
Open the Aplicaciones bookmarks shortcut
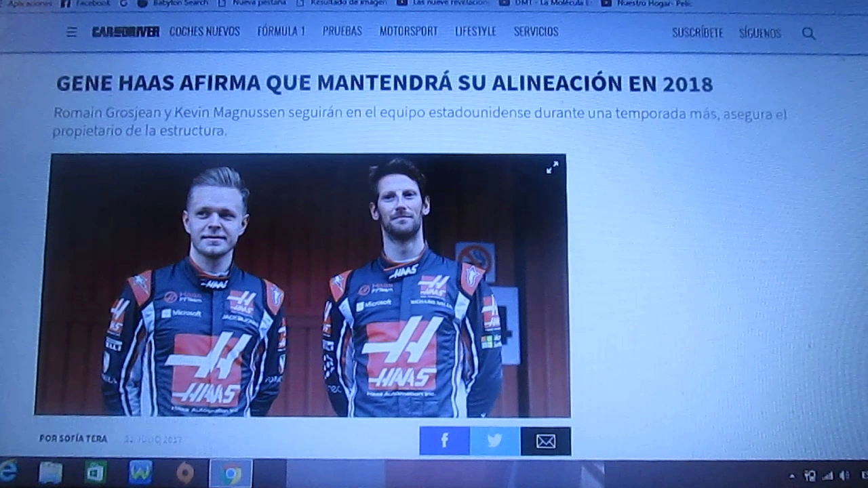point(27,3)
